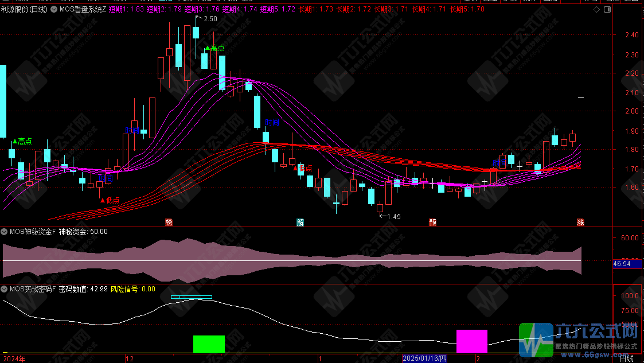
Task: Open the MOS实战密码F indicator dropdown arrow
Action: pyautogui.click(x=5, y=289)
